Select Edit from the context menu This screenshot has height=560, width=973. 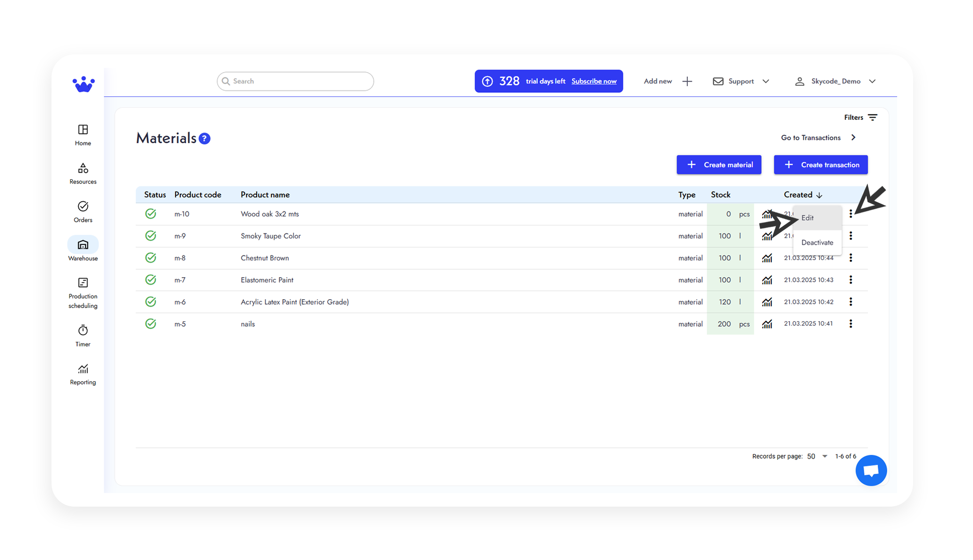[x=807, y=217]
